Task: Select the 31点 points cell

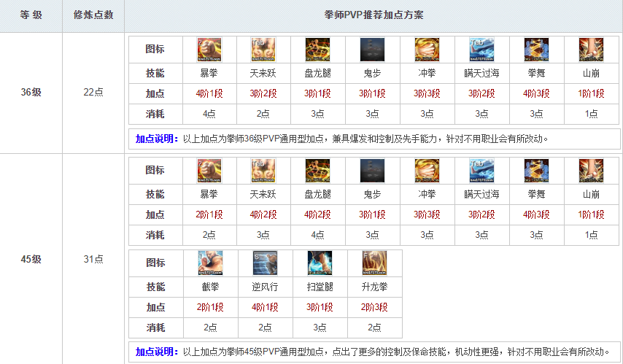Action: click(93, 259)
